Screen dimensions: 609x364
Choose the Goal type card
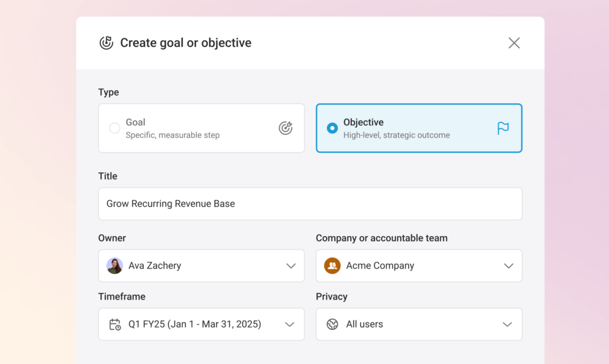201,128
